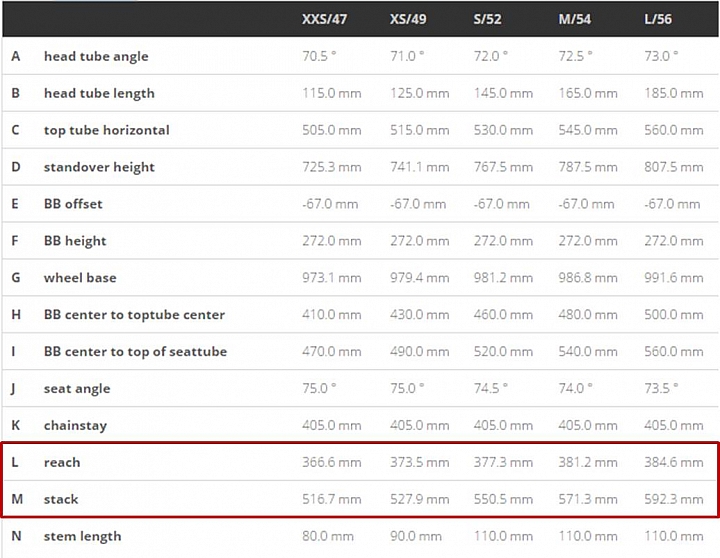Click the head tube angle row label
Image resolution: width=720 pixels, height=558 pixels.
pos(96,56)
